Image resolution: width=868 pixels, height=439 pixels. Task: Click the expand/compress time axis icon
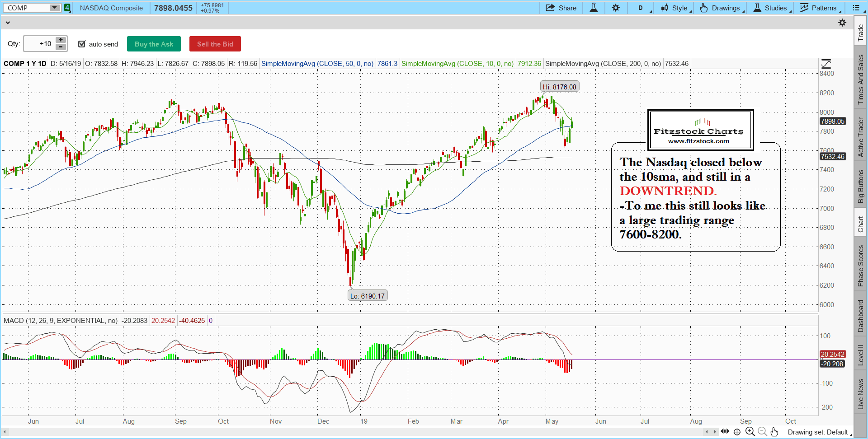click(x=725, y=432)
